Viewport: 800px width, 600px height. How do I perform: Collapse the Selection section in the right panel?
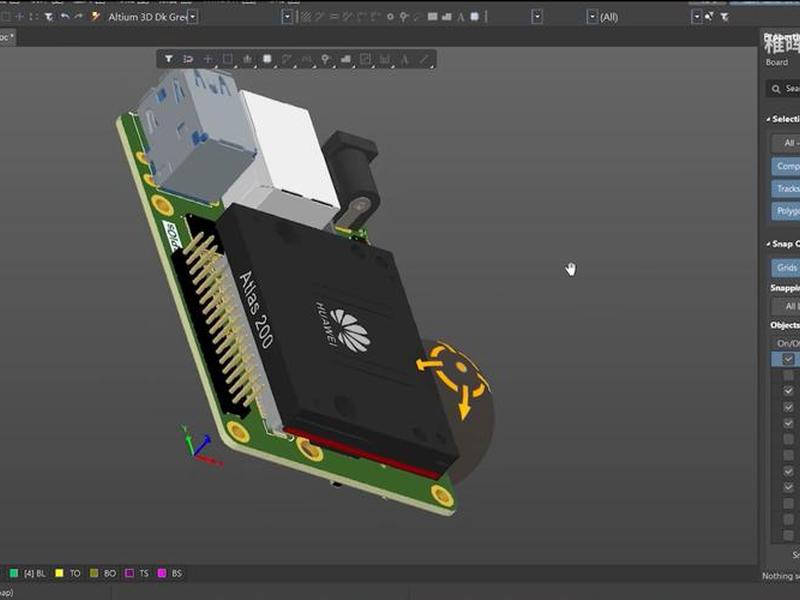pos(768,119)
